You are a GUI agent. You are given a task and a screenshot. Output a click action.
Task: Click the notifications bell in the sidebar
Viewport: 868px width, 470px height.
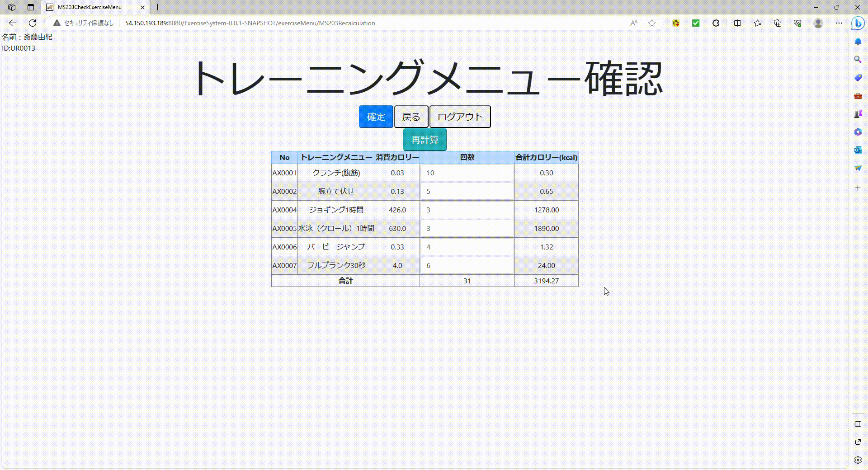coord(857,41)
